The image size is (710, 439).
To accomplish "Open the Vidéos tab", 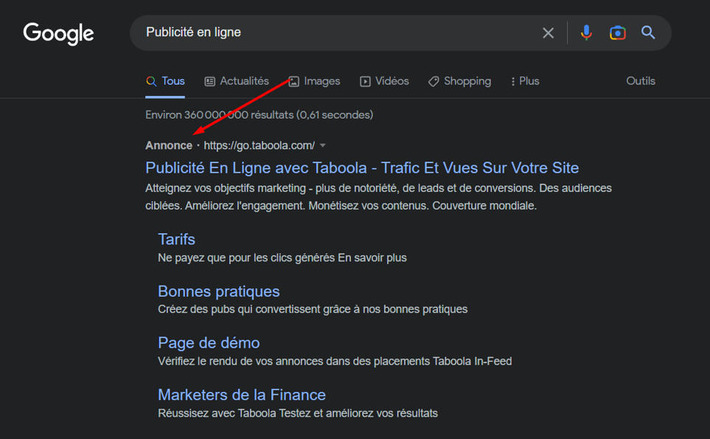I will pos(384,81).
